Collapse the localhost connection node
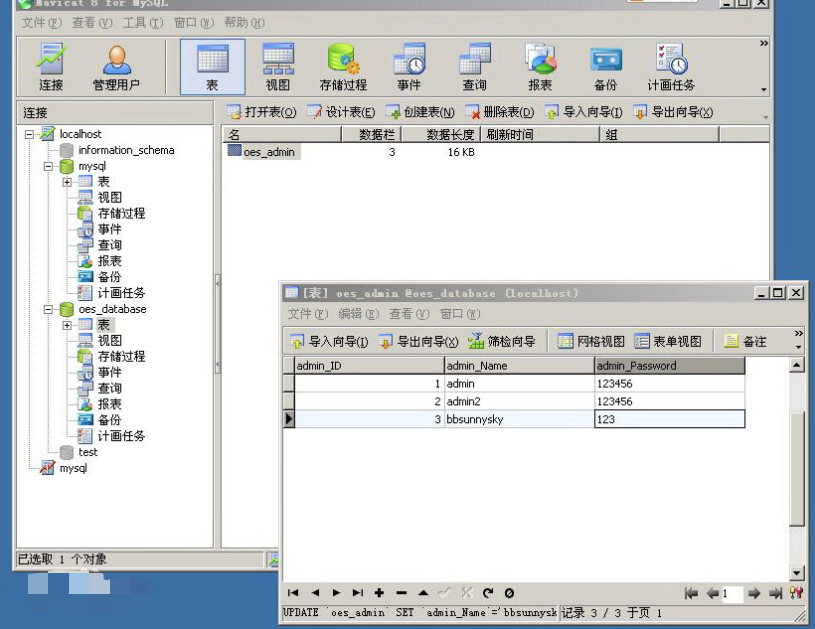The height and width of the screenshot is (629, 815). (30, 134)
